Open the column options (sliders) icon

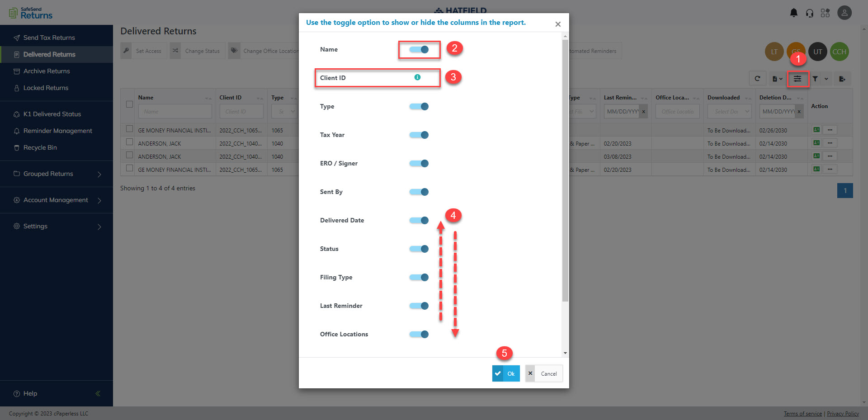click(797, 78)
